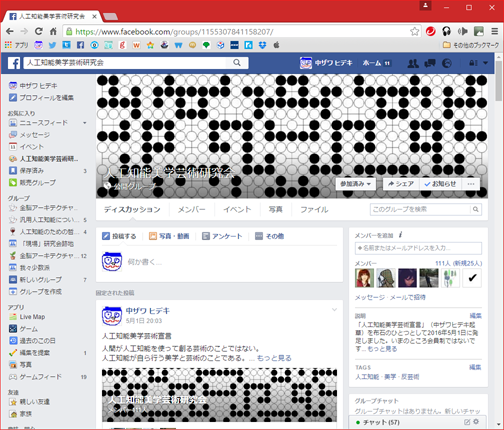Image resolution: width=504 pixels, height=430 pixels.
Task: Click もっと見る in the pinned post
Action: click(274, 358)
